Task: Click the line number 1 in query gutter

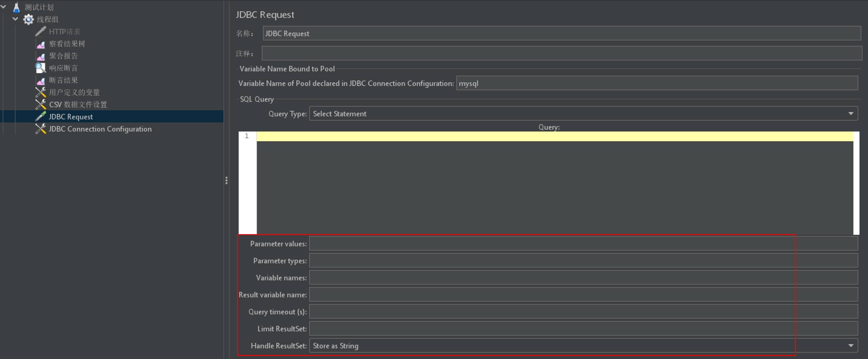Action: 247,136
